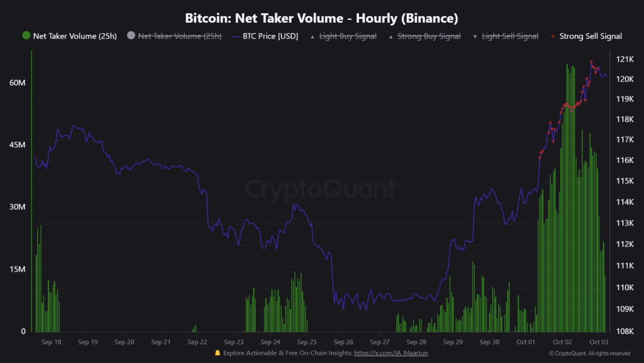Image resolution: width=644 pixels, height=363 pixels.
Task: Enable the struck-through Strong Buy Signal series
Action: (429, 36)
